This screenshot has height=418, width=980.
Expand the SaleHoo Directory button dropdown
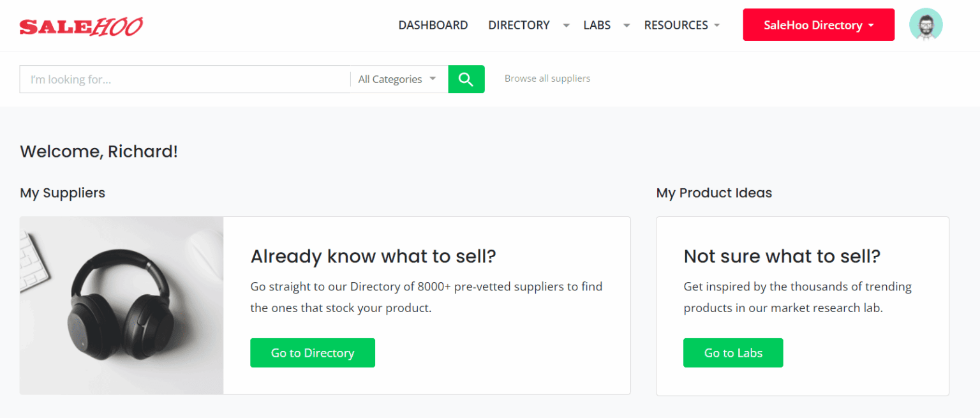pyautogui.click(x=870, y=24)
